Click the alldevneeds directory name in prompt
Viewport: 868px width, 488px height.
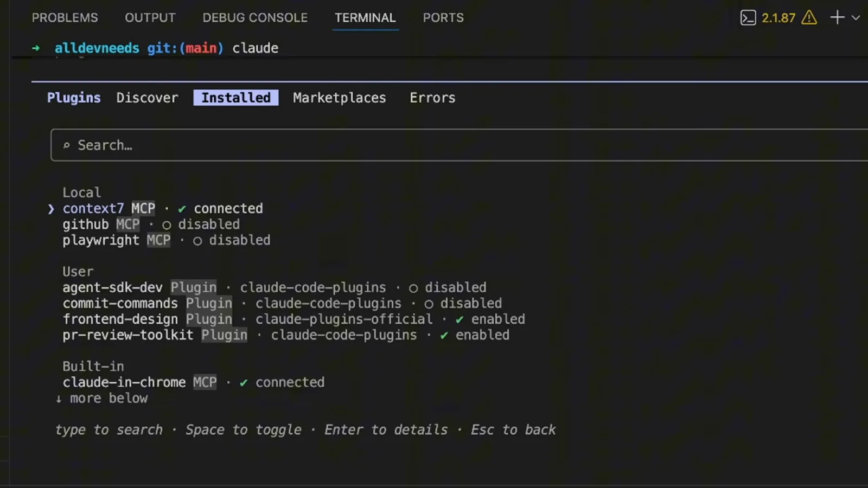click(97, 48)
